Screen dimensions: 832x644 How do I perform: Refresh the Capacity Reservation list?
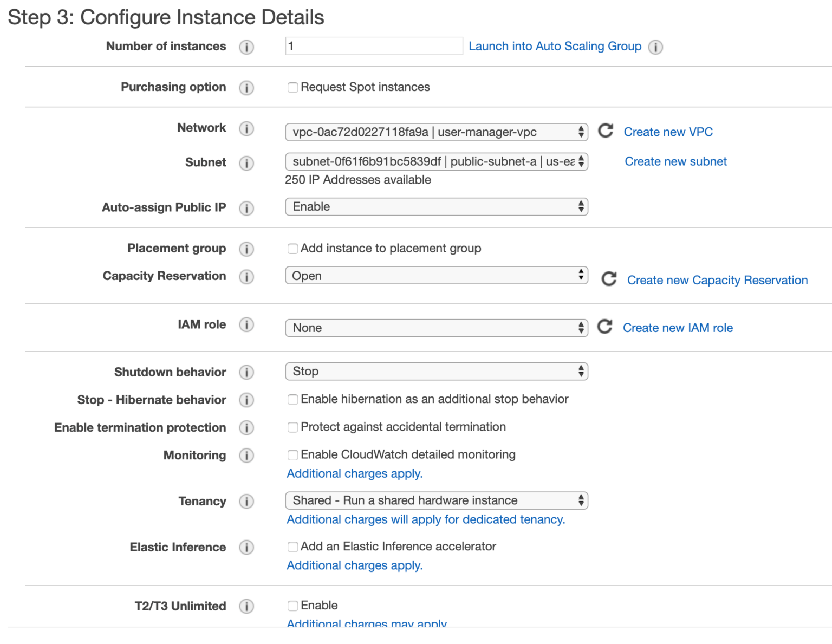609,279
